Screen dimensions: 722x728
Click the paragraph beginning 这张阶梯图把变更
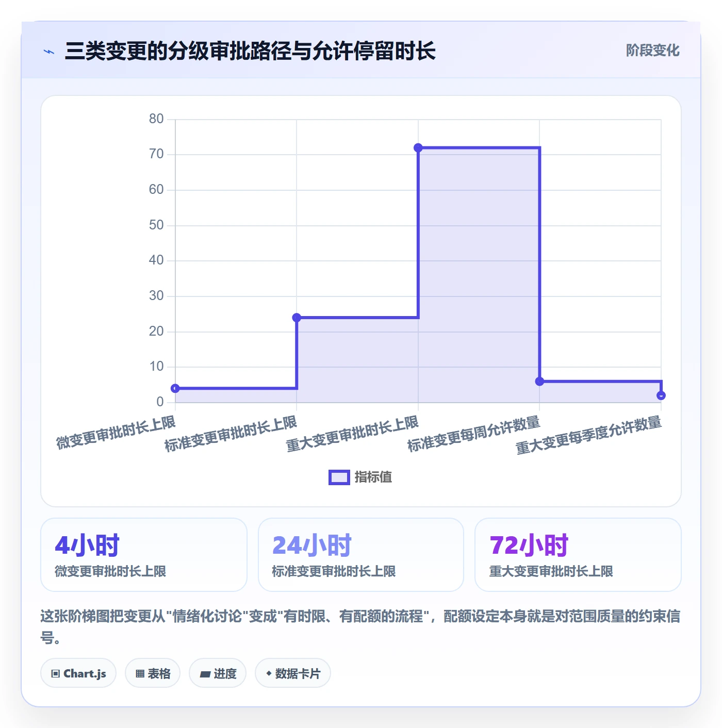pos(360,627)
